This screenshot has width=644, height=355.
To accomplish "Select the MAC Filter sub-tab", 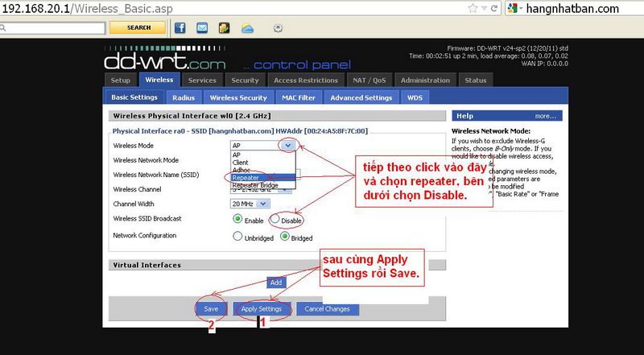I will [x=299, y=97].
